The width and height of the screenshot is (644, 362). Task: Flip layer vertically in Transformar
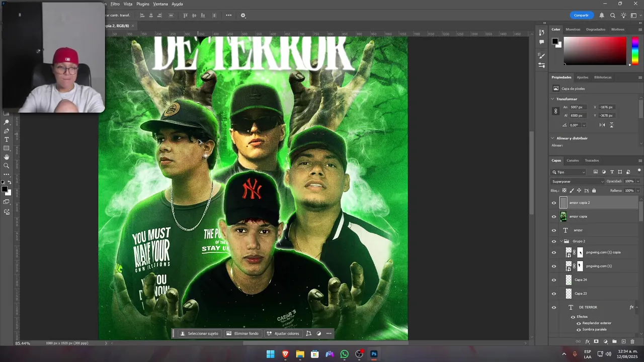(611, 125)
